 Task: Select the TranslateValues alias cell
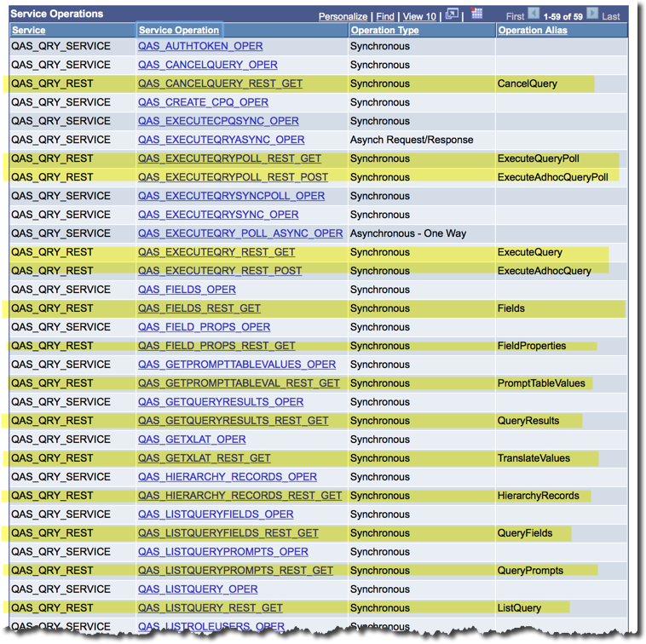point(561,458)
